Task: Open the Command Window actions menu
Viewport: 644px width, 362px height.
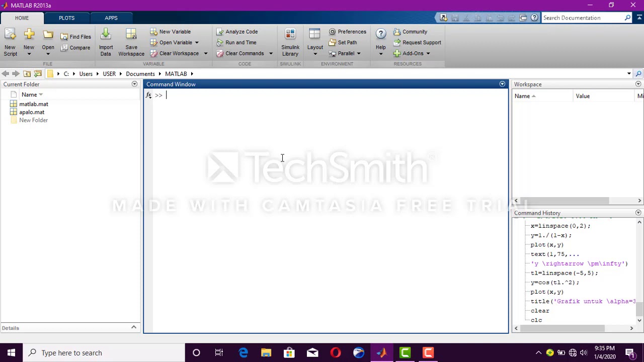Action: click(502, 84)
